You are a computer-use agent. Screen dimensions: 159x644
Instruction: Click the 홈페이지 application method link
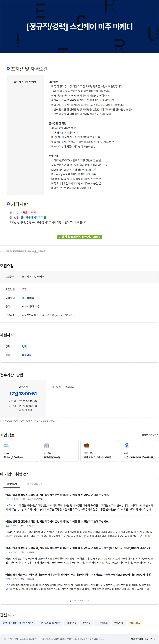coord(70,387)
